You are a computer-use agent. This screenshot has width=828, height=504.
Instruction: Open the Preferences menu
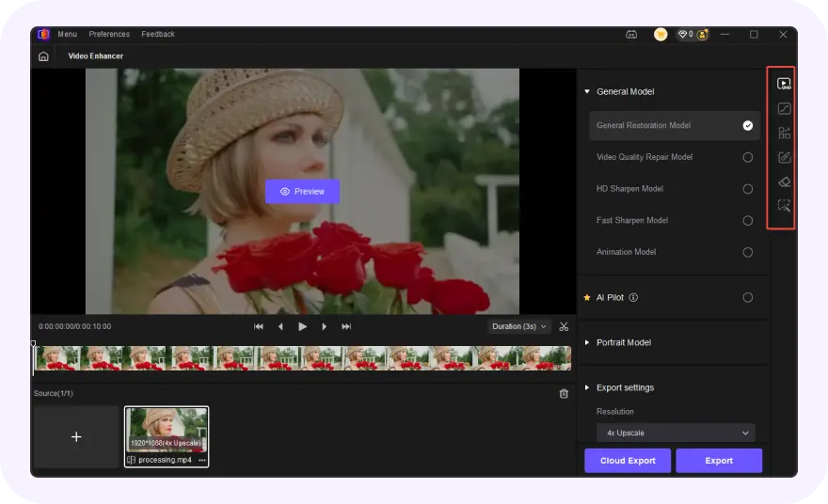pyautogui.click(x=109, y=35)
